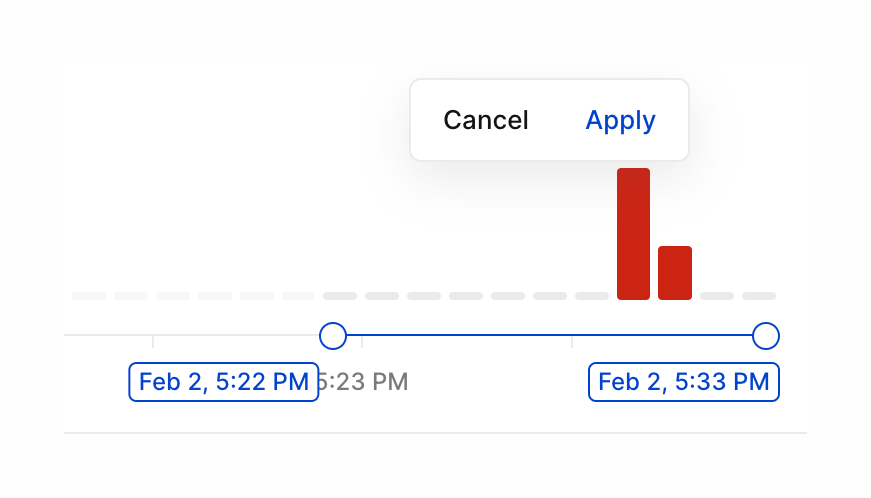Click the axis tick beside the 5:23 PM label
This screenshot has width=871, height=498.
coord(362,342)
